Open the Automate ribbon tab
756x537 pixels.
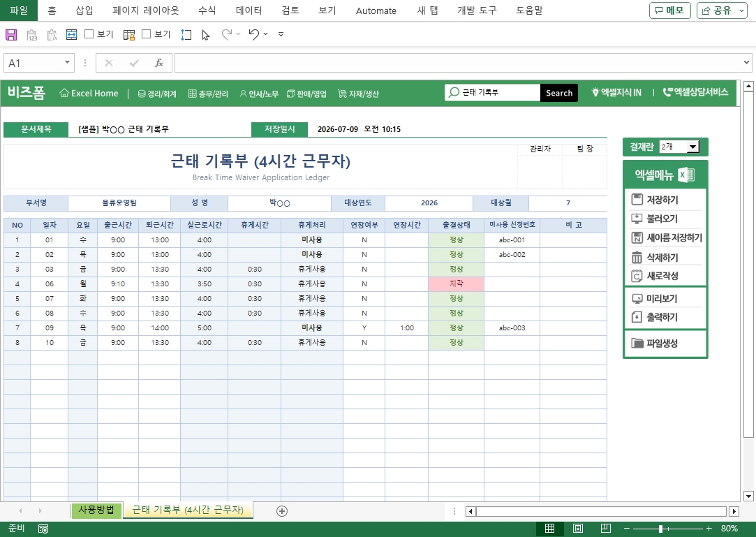pos(376,10)
